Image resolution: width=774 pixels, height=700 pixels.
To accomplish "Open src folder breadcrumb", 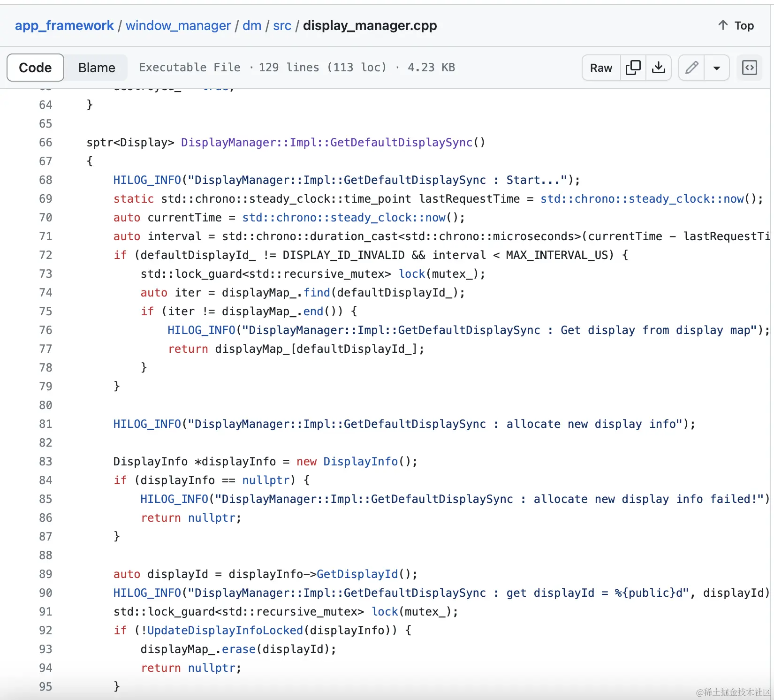I will click(x=282, y=25).
